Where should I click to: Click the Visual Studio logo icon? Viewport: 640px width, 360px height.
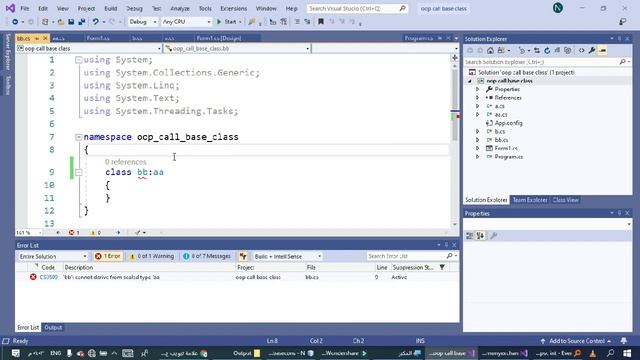(x=10, y=8)
